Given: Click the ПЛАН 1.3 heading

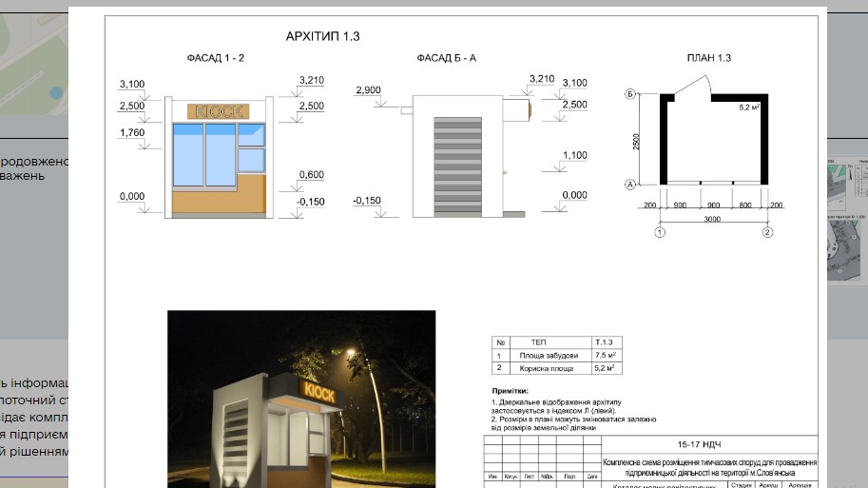Looking at the screenshot, I should pyautogui.click(x=708, y=58).
